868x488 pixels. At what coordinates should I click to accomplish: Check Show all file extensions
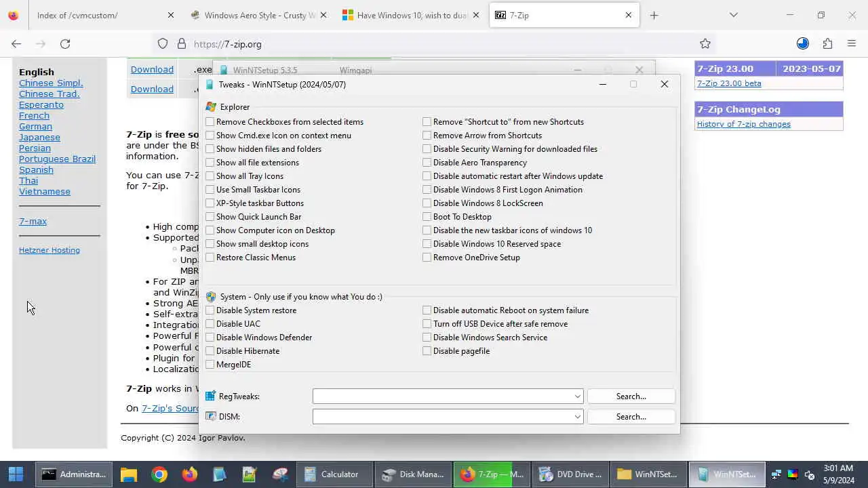pos(210,163)
